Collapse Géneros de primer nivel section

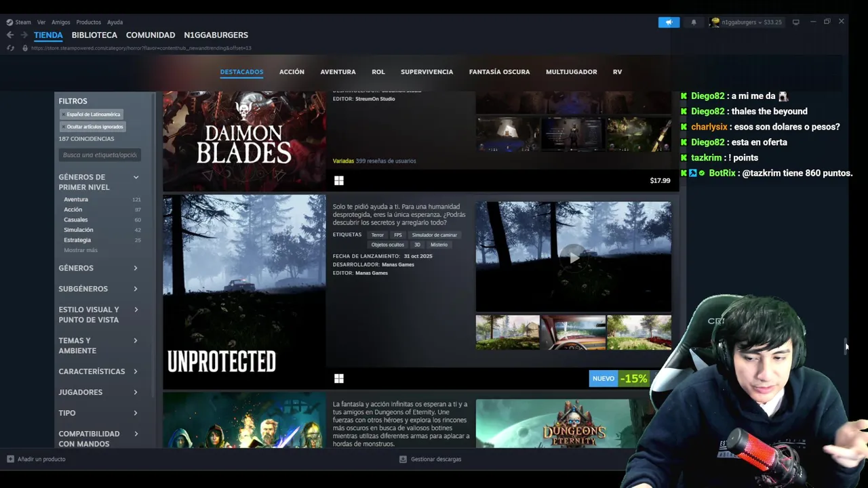[x=136, y=178]
